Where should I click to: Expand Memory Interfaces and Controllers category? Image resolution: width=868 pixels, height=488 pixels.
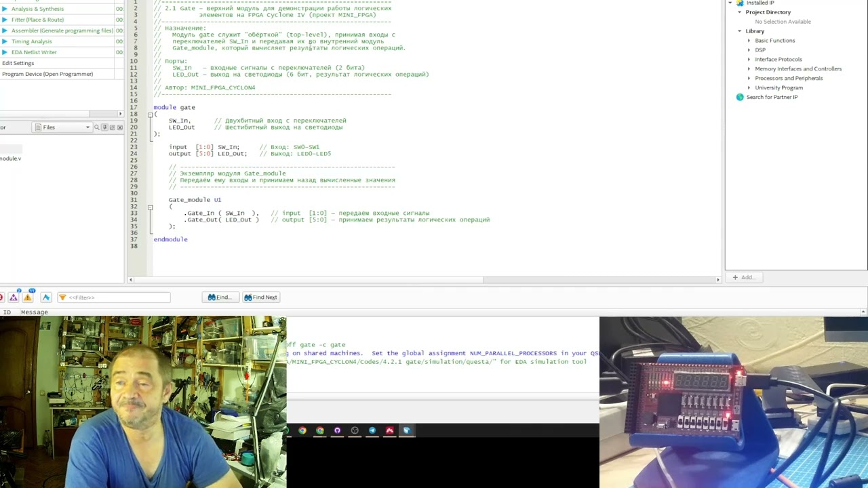[749, 69]
